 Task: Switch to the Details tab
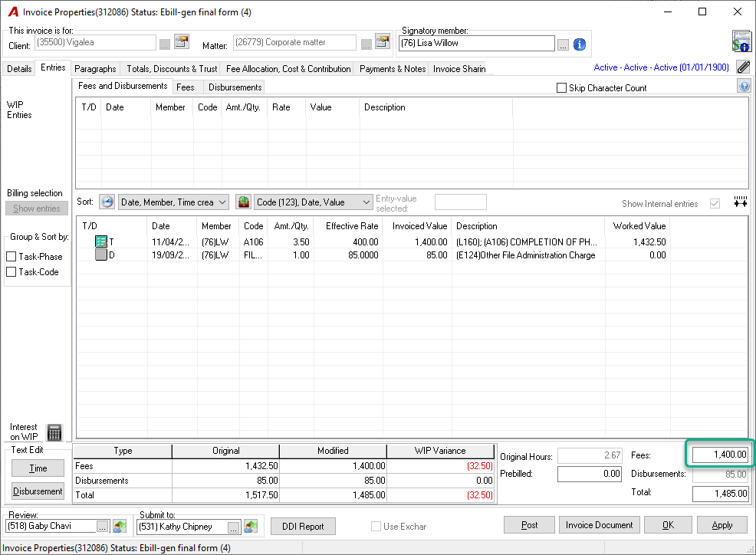[x=19, y=69]
